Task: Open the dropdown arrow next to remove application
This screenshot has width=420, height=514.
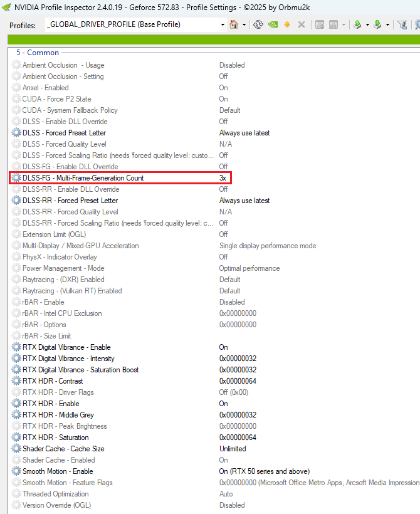Action: 344,25
